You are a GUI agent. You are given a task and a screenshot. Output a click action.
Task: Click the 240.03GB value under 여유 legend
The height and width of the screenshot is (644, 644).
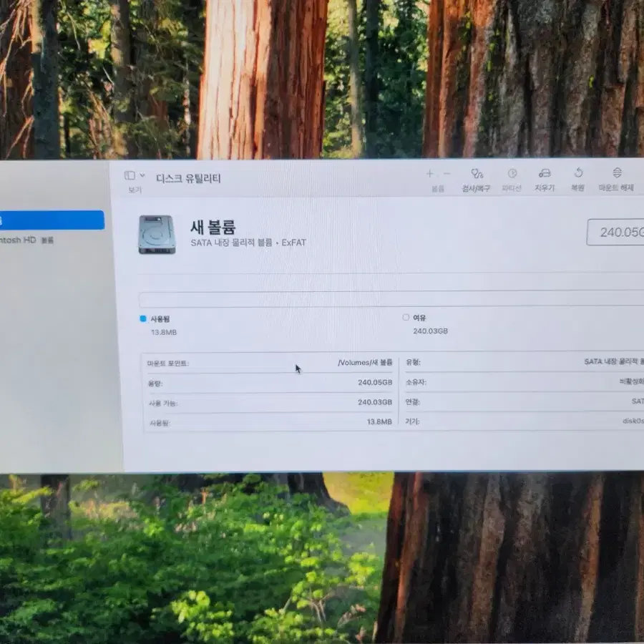431,331
